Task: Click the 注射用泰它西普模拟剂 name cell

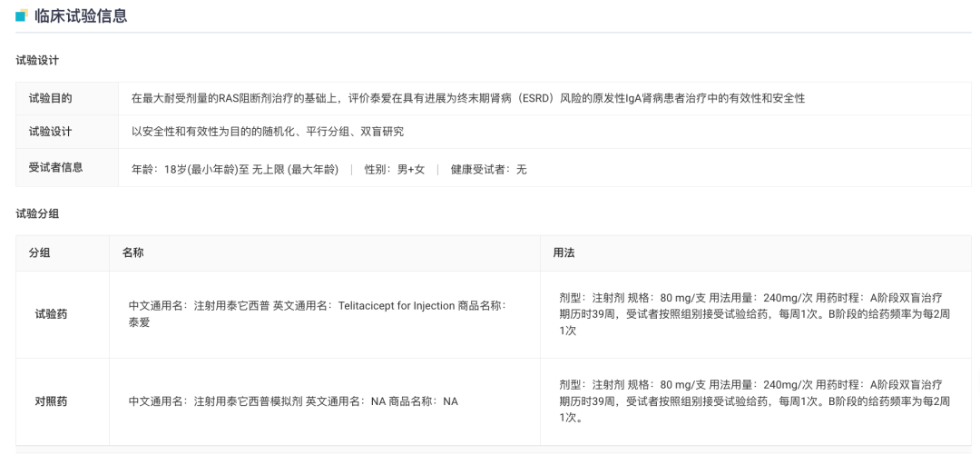Action: pos(293,401)
